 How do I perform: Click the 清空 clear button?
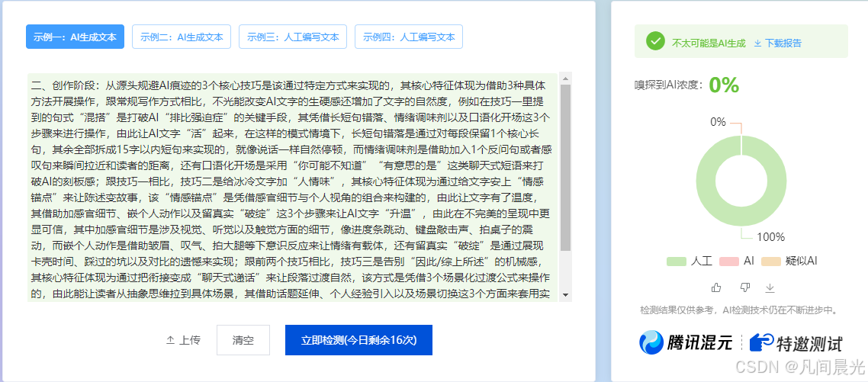point(243,340)
